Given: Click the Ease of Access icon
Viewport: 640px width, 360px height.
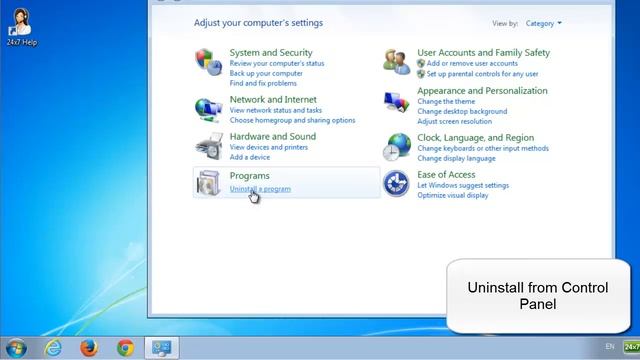Looking at the screenshot, I should pos(396,183).
